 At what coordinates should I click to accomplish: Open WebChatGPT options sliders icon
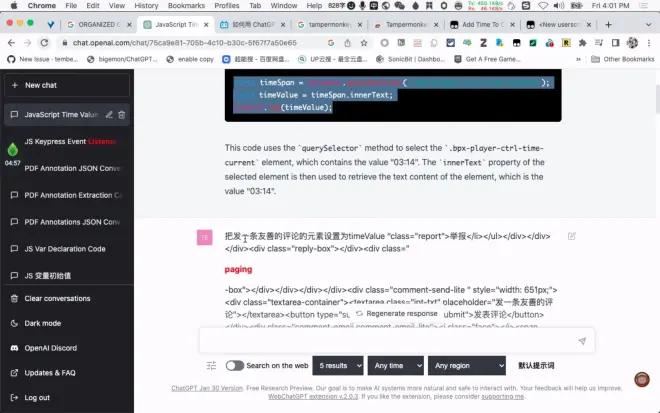coord(211,365)
